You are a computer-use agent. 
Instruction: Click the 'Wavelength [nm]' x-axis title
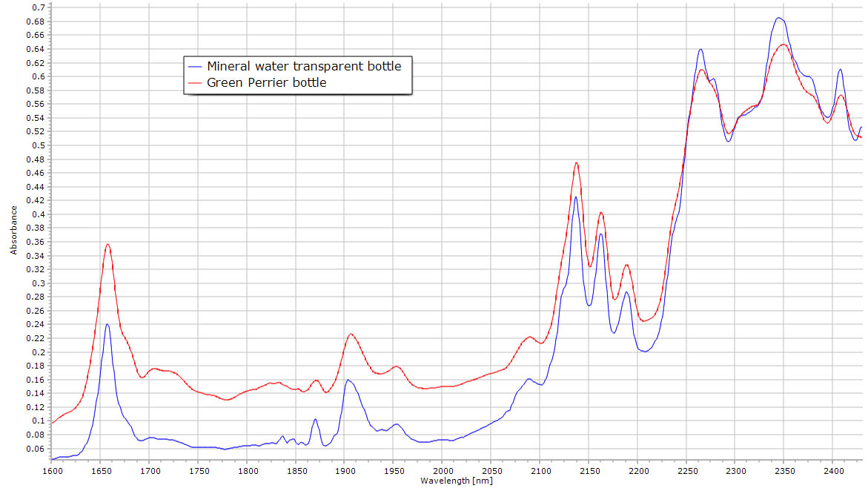coord(456,481)
